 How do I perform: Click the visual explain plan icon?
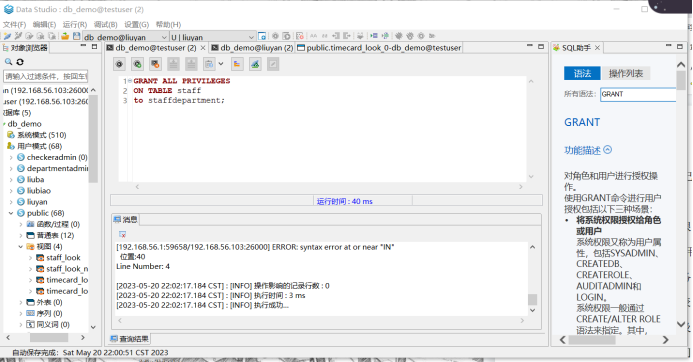coord(255,64)
